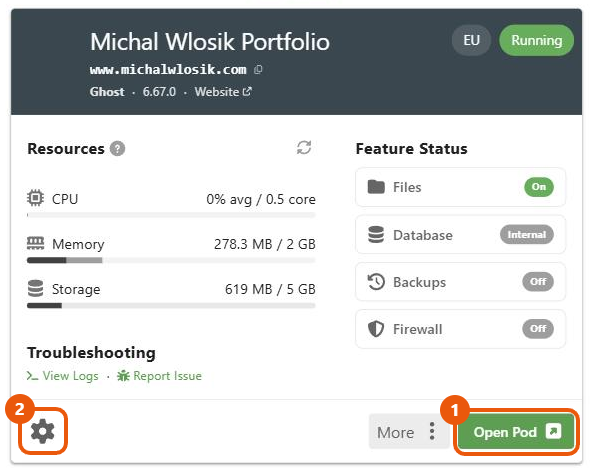
Task: Click the CPU usage progress bar
Action: pos(171,215)
